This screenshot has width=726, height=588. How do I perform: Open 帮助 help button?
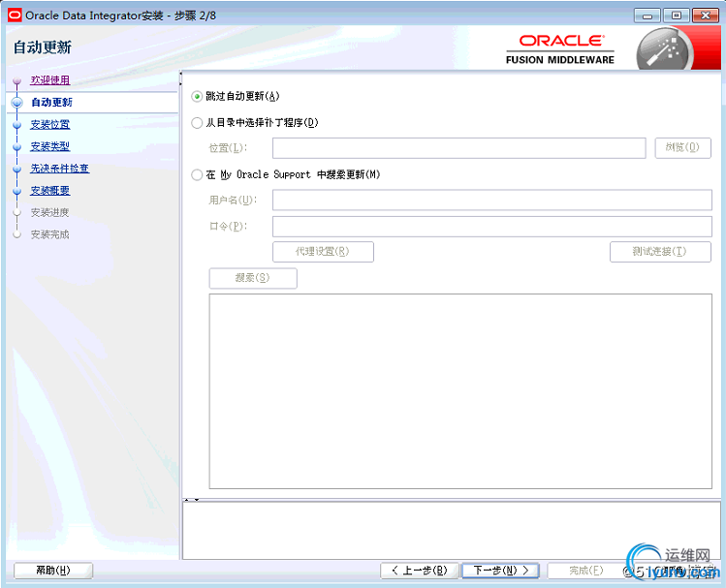(53, 571)
